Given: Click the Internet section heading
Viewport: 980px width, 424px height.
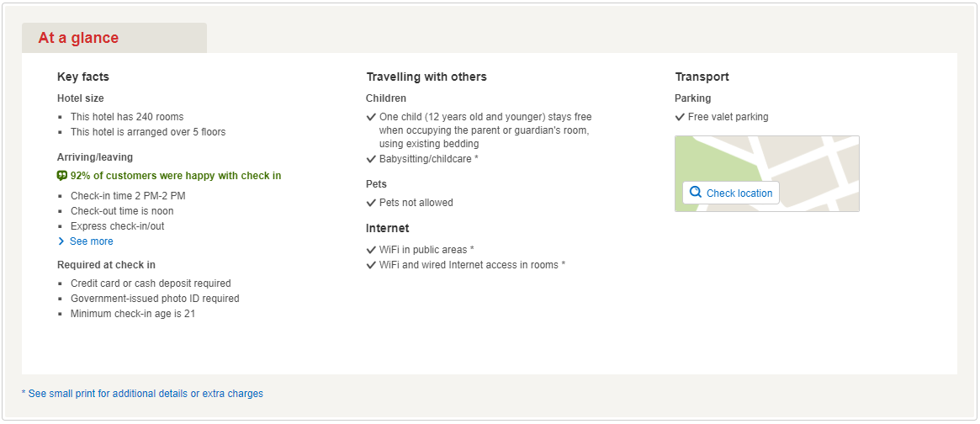Looking at the screenshot, I should tap(387, 228).
